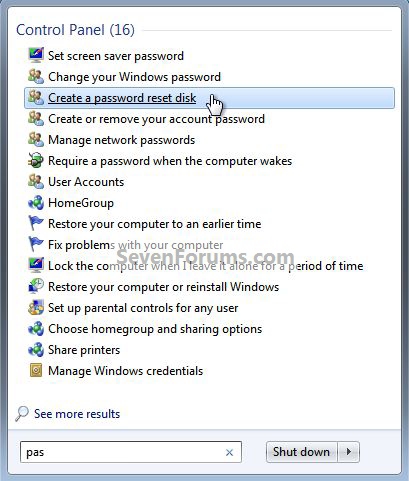The height and width of the screenshot is (481, 409).
Task: Click the flag icon beside Fix problems with your computer
Action: pyautogui.click(x=36, y=244)
